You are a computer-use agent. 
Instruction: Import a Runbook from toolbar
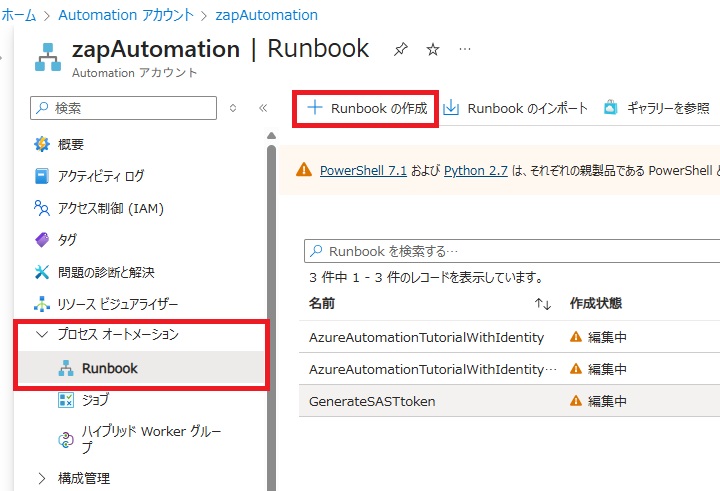click(515, 108)
